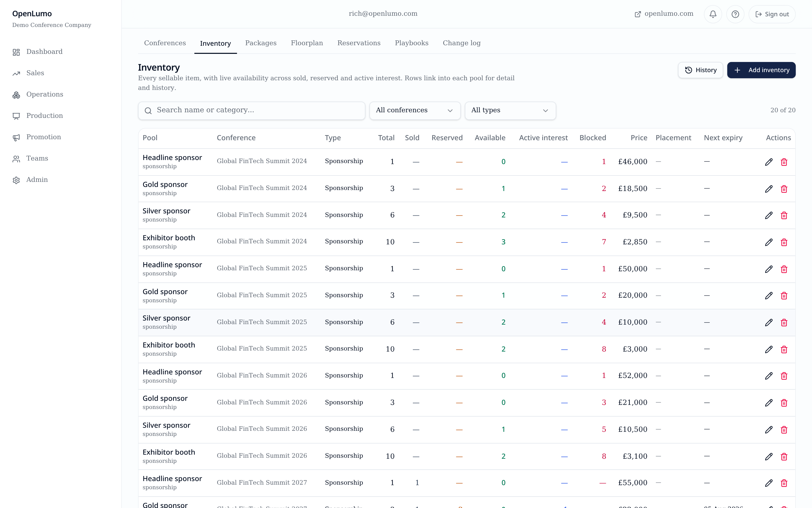The image size is (812, 508).
Task: Delete Exhibitor booth £2,850 row
Action: [784, 242]
